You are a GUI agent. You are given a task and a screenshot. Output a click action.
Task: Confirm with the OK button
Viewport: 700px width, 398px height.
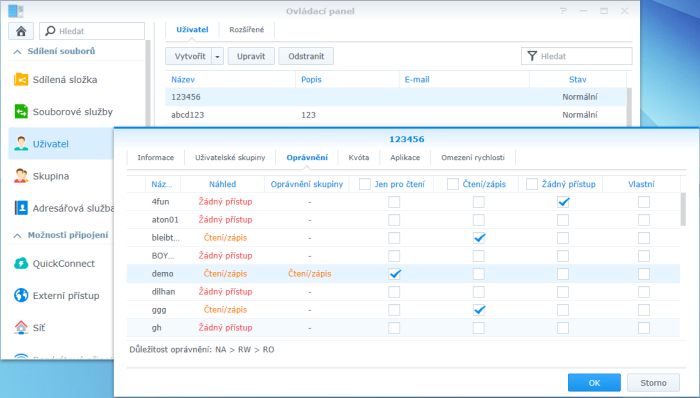pos(594,383)
